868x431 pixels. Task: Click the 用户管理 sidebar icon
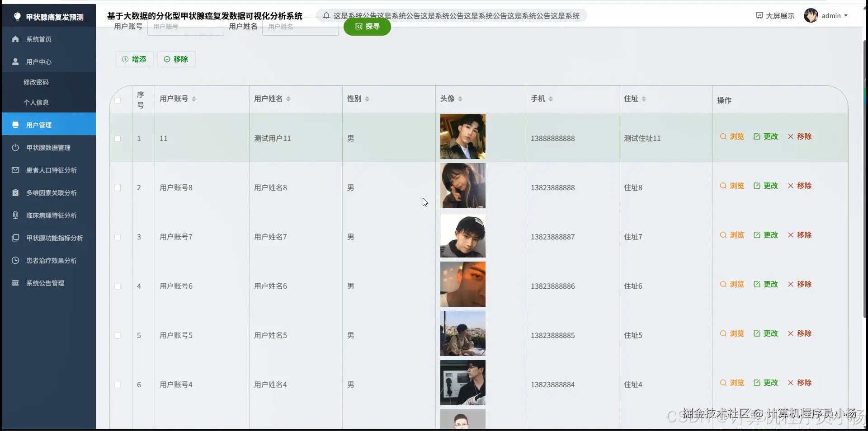15,125
